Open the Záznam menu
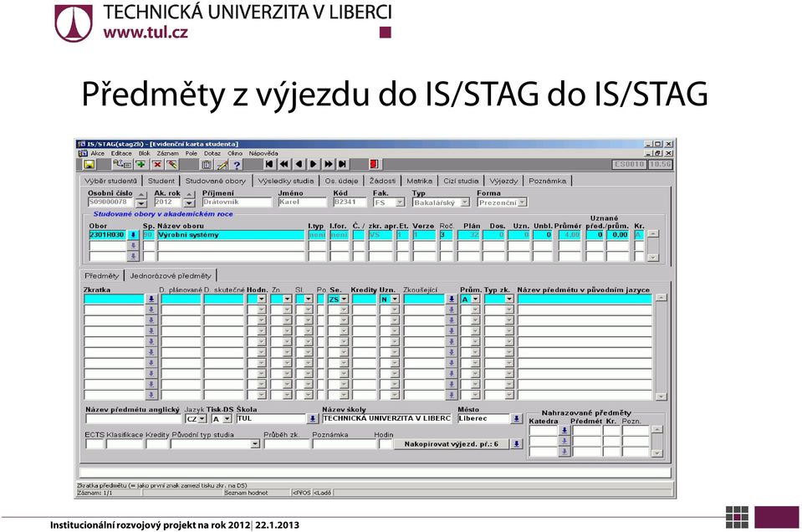 tap(168, 153)
